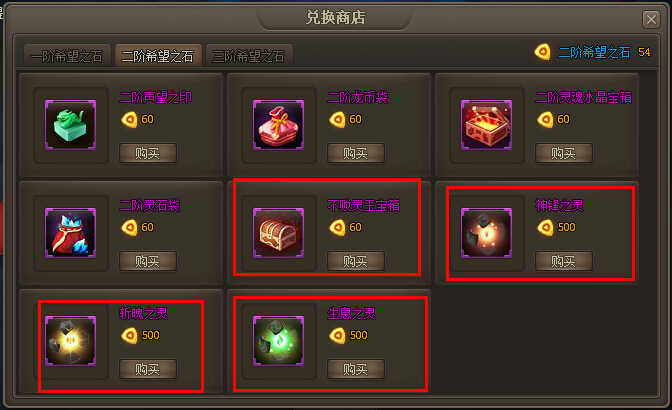Screen dimensions: 672x410
Task: Click the green 生息之灵 spirit icon
Action: 279,341
